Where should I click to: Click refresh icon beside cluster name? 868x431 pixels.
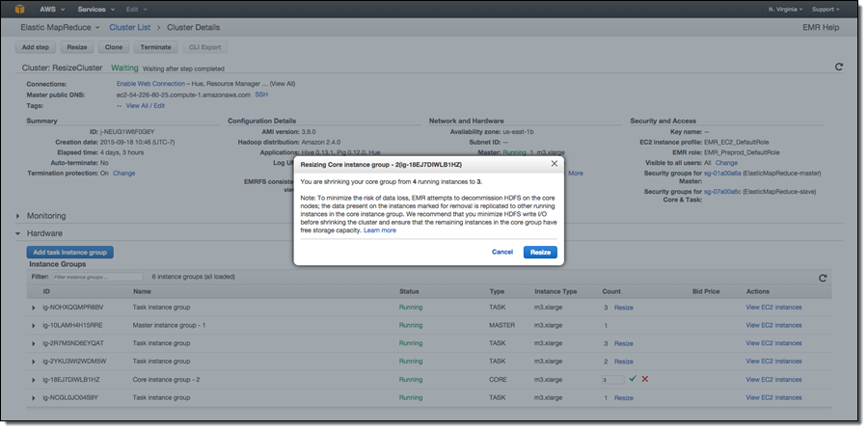click(838, 67)
